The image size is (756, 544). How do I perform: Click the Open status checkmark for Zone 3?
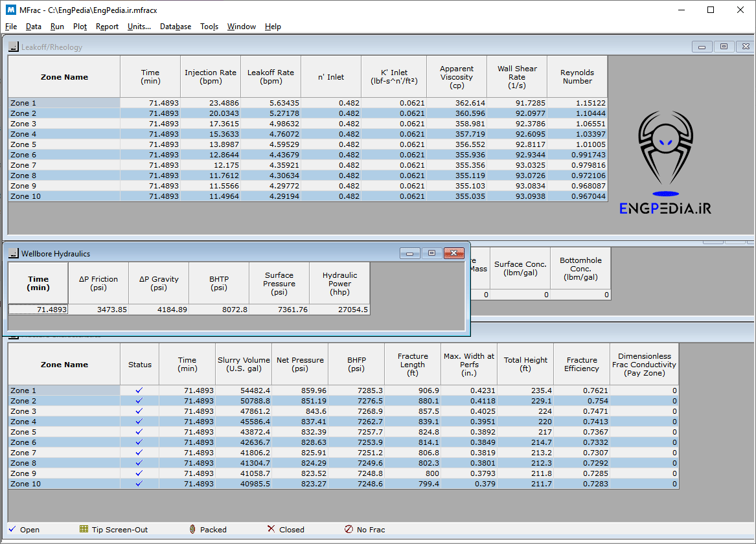[x=139, y=411]
